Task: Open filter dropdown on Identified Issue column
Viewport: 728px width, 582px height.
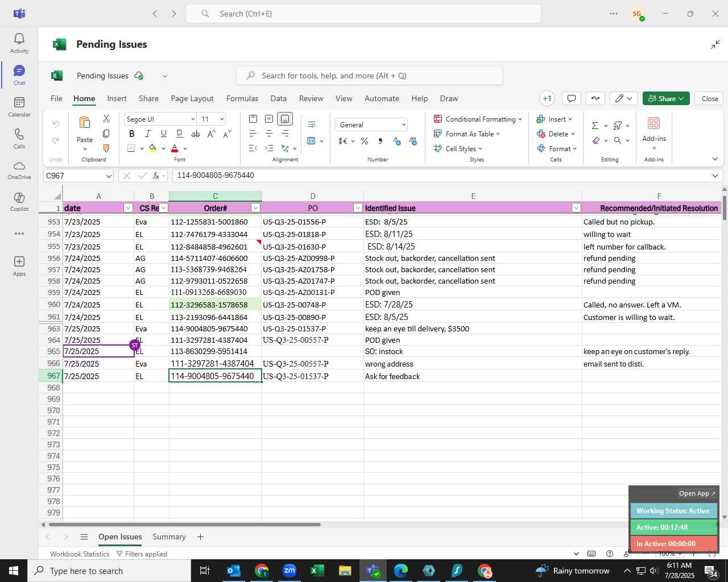Action: coord(576,208)
